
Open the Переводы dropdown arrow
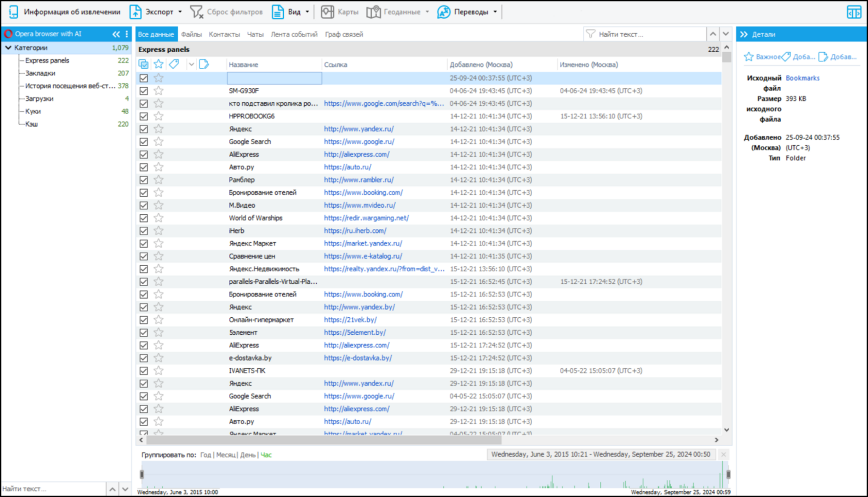495,12
